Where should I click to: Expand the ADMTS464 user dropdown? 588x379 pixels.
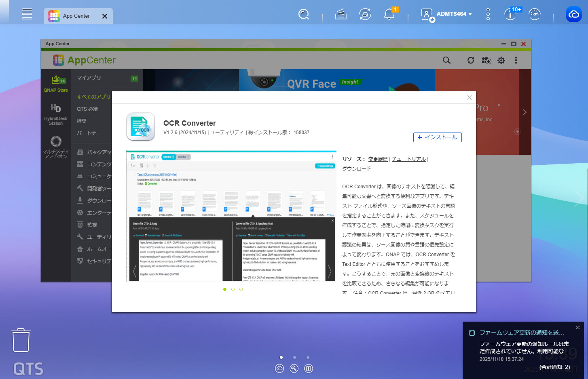(x=454, y=14)
